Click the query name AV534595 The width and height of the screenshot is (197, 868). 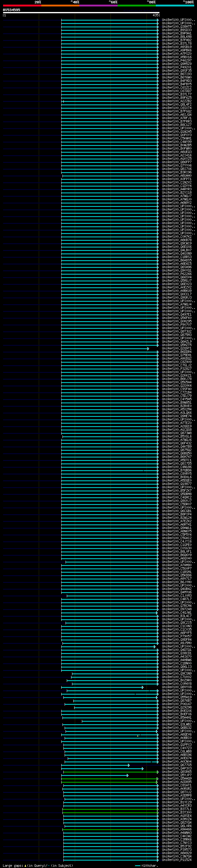(11, 10)
